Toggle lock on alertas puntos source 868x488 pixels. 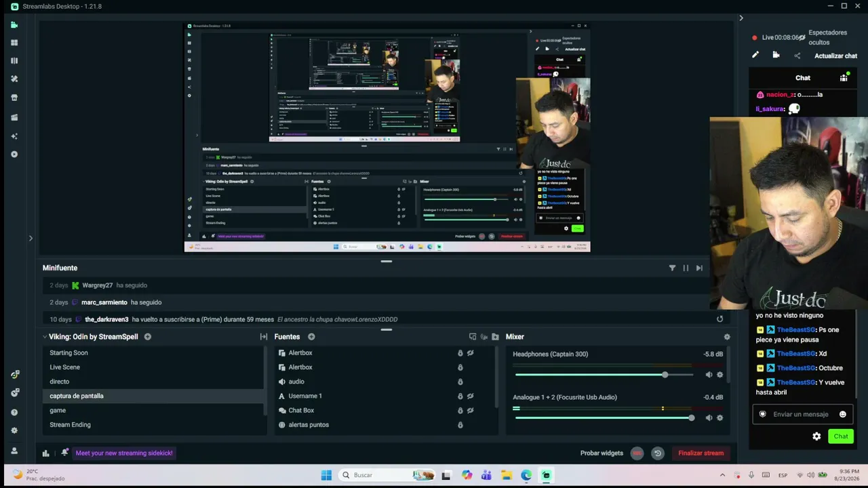click(x=460, y=425)
